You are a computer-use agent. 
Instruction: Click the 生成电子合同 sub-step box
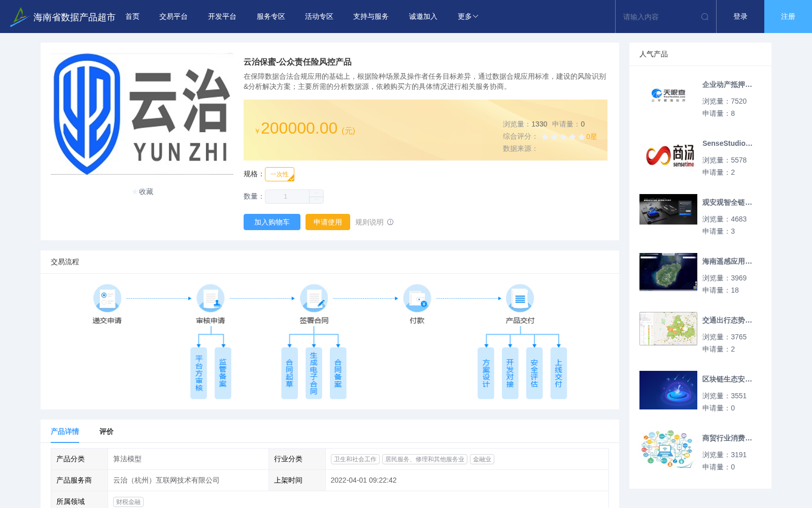pyautogui.click(x=314, y=373)
